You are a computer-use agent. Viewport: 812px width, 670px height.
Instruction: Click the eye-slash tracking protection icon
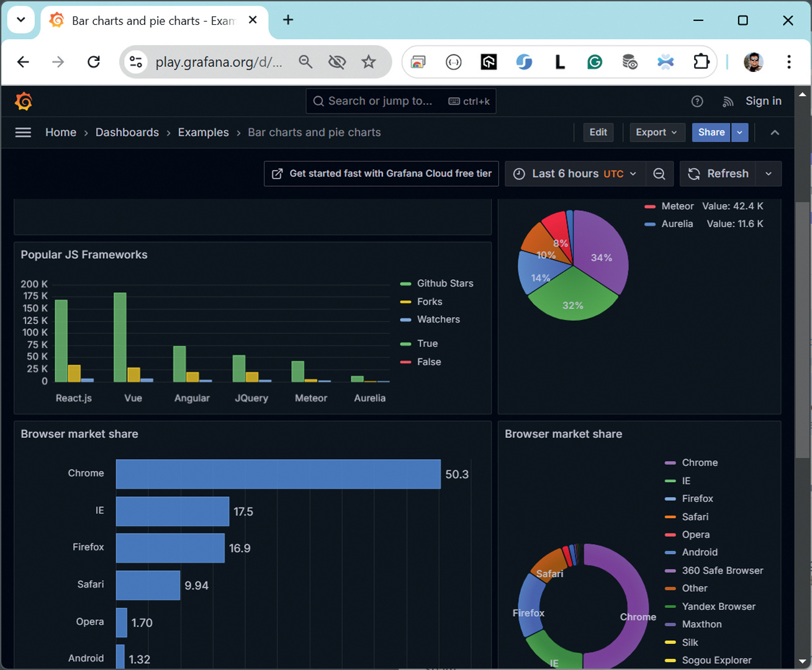pyautogui.click(x=337, y=62)
